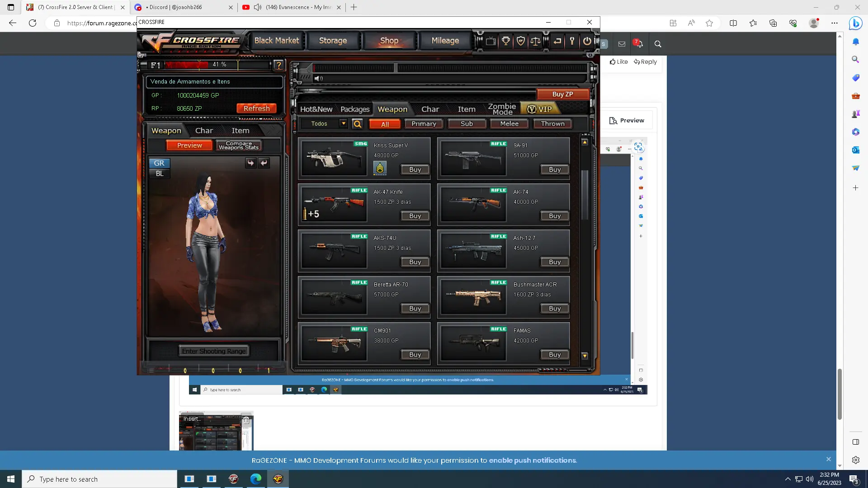Open the balance scales icon

click(x=535, y=41)
